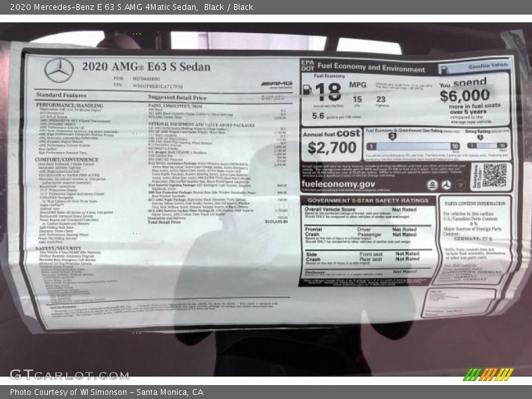Click 'GOVERNMENT 5-STAR SAFETY RATINGS' header

tap(368, 201)
